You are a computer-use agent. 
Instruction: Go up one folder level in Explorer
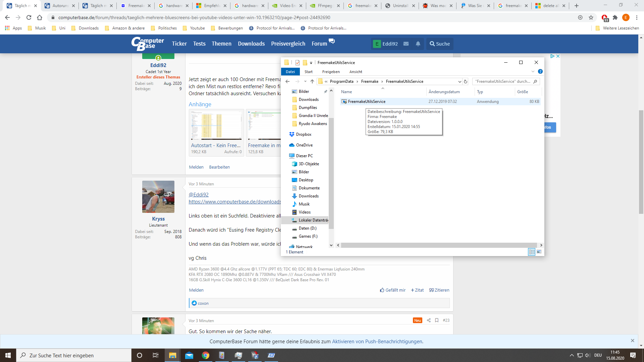pos(312,81)
